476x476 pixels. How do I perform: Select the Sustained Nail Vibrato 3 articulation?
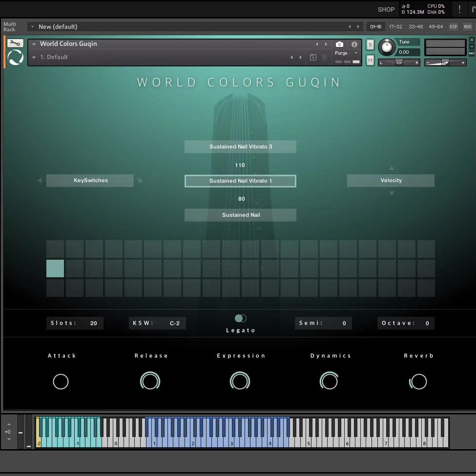[x=240, y=146]
